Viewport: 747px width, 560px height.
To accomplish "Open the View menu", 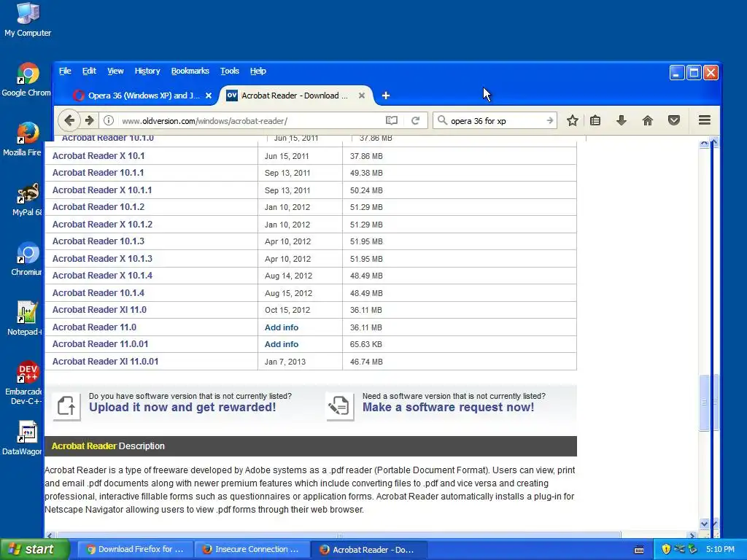I will click(115, 71).
